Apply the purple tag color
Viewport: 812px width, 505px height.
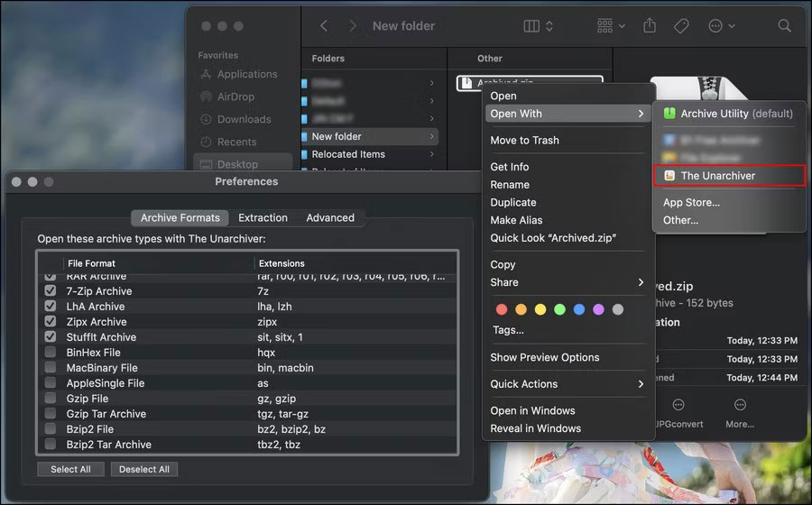pyautogui.click(x=599, y=309)
